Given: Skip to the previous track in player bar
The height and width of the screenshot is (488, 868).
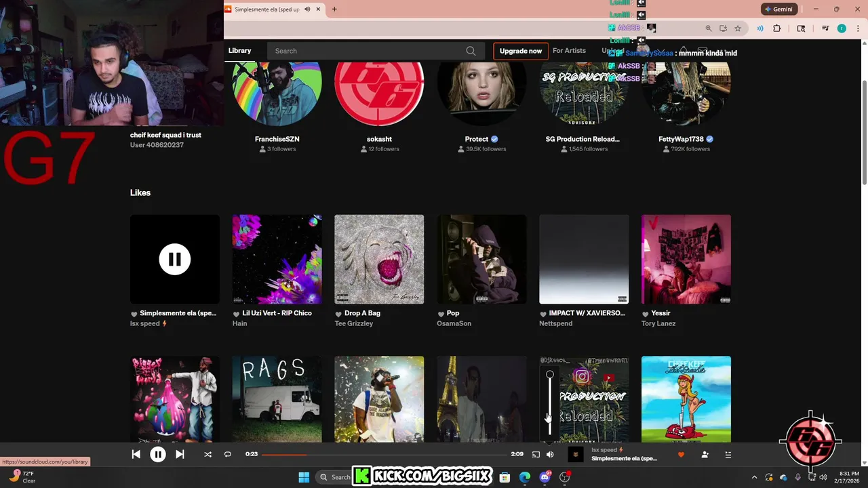Looking at the screenshot, I should [x=136, y=455].
